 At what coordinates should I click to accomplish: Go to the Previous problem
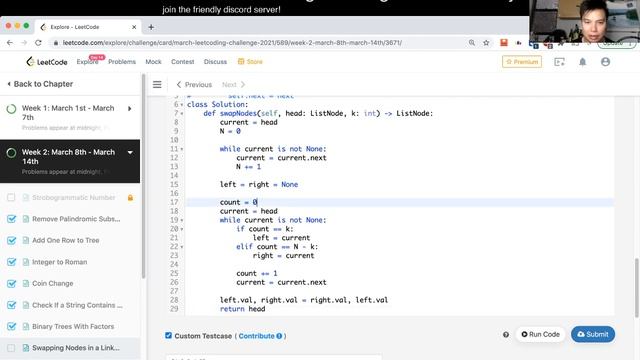(194, 84)
